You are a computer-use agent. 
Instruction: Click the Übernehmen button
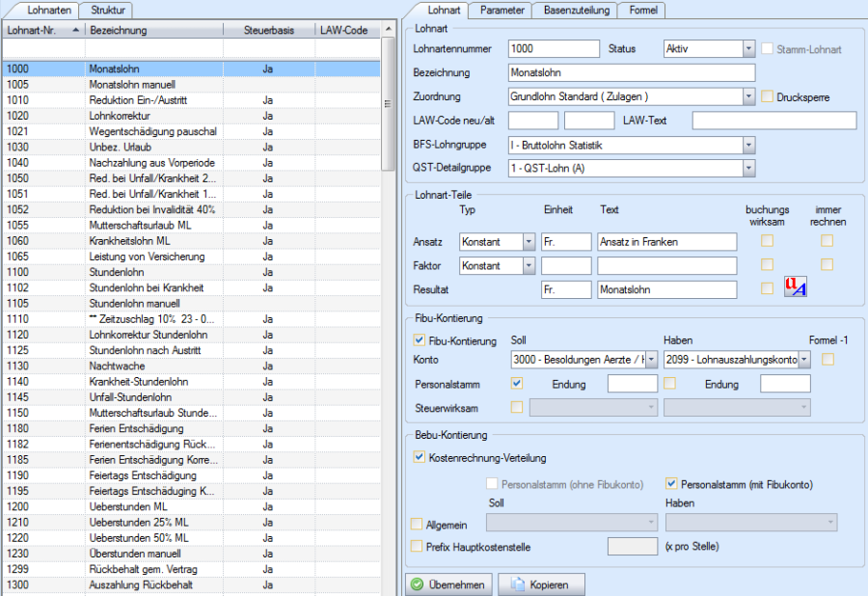tap(448, 584)
